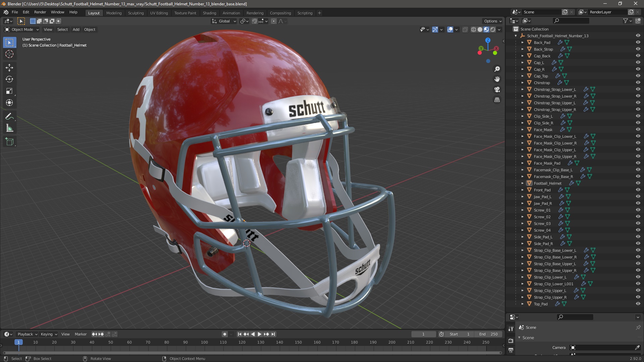
Task: Click the outliner filter funnel icon
Action: (625, 21)
